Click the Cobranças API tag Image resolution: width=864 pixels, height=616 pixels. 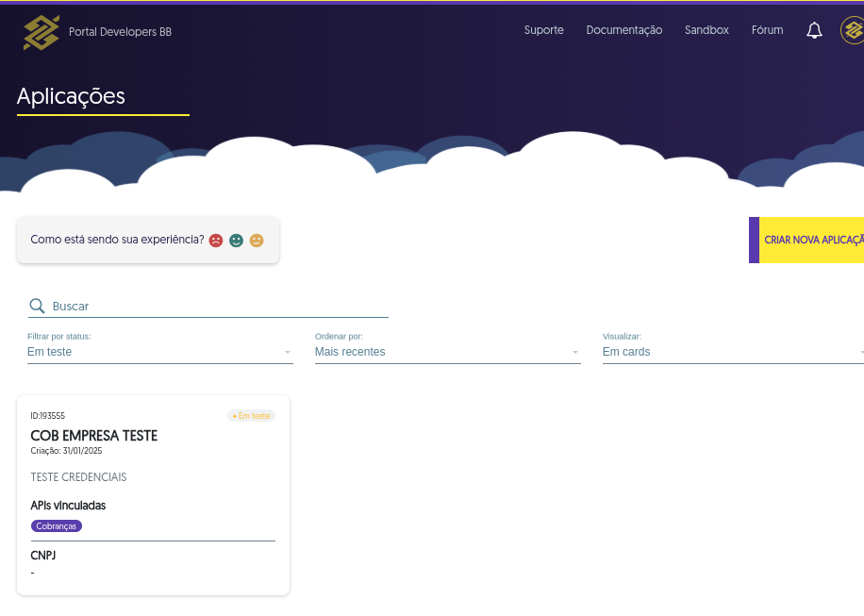pyautogui.click(x=57, y=526)
